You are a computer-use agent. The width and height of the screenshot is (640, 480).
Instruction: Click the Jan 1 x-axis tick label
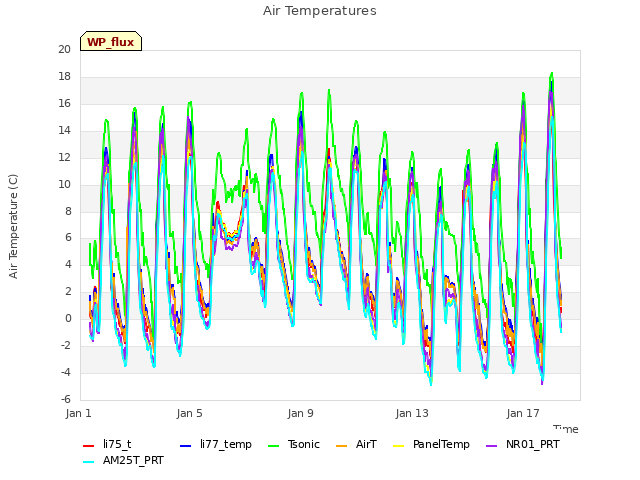click(78, 413)
